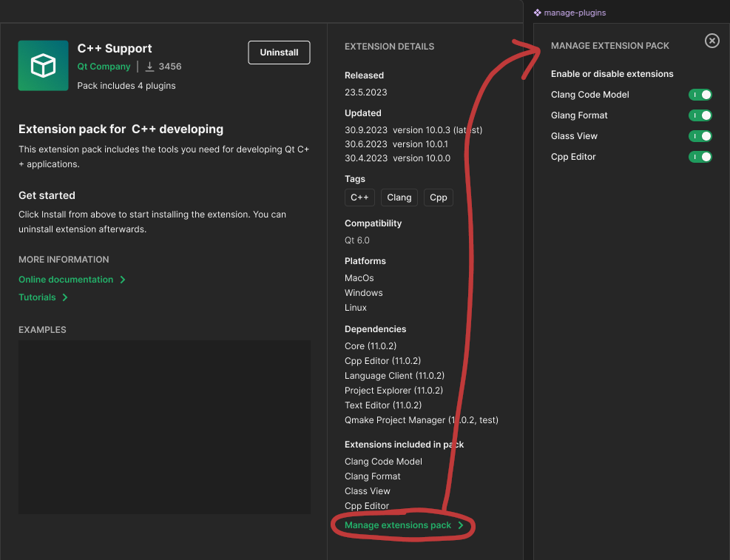The width and height of the screenshot is (730, 560).
Task: Open the Tutorials link
Action: pos(37,297)
